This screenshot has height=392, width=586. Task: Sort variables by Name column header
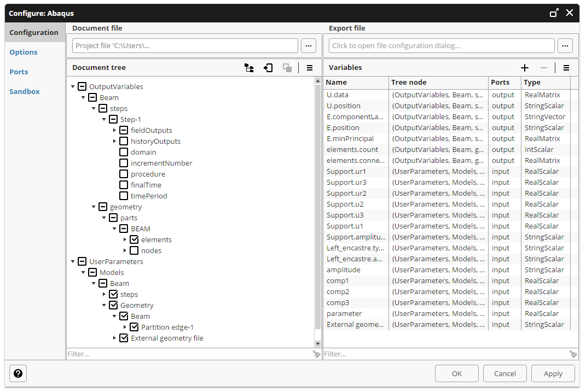click(356, 83)
